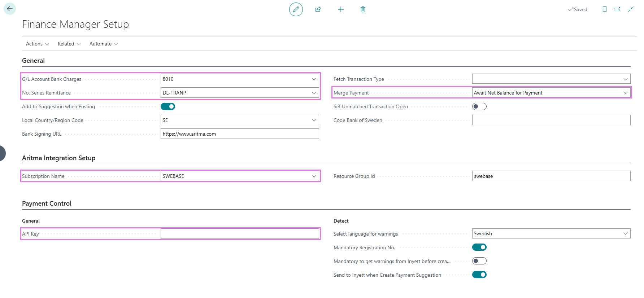The width and height of the screenshot is (644, 298).
Task: Click the bookmark icon
Action: pyautogui.click(x=605, y=9)
